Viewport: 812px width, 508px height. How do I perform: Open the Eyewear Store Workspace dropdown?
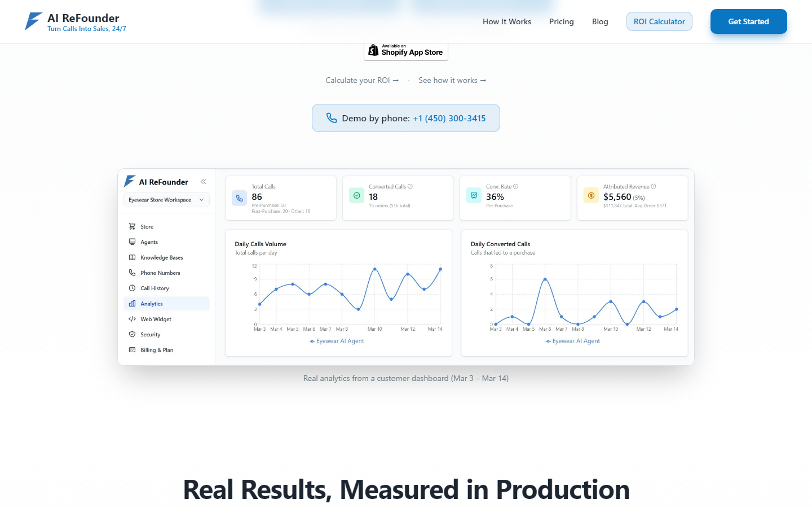(166, 200)
